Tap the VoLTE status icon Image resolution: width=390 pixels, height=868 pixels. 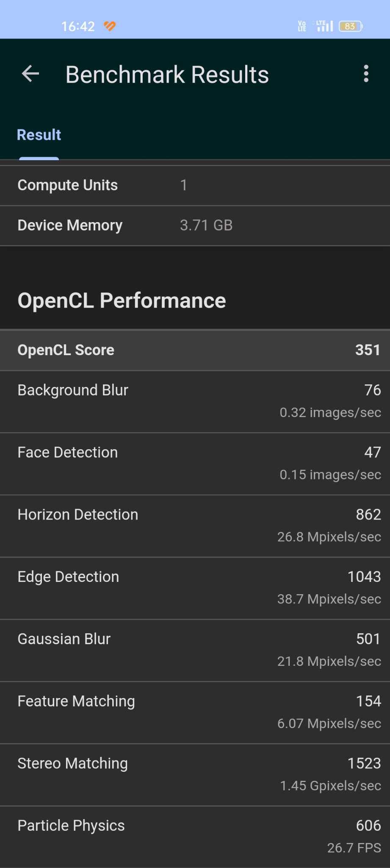coord(302,26)
